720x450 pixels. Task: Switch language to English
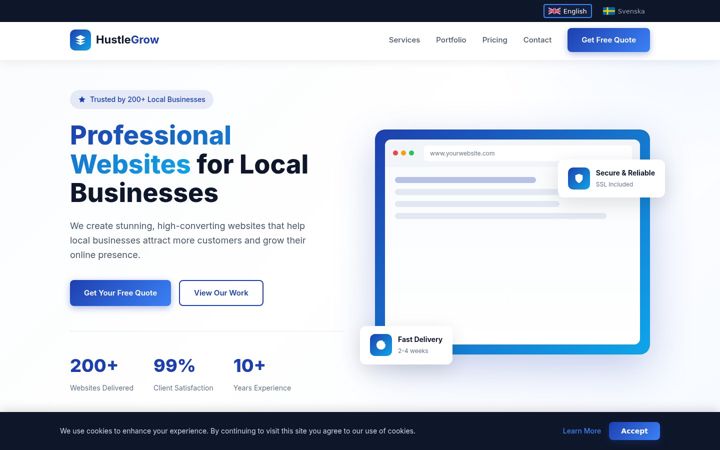(x=568, y=11)
